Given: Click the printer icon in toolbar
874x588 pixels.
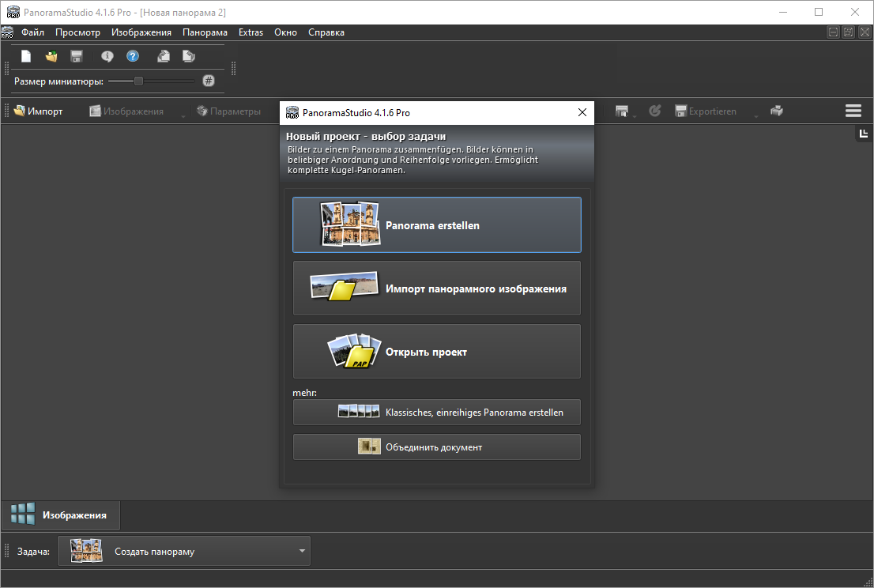Looking at the screenshot, I should click(777, 111).
